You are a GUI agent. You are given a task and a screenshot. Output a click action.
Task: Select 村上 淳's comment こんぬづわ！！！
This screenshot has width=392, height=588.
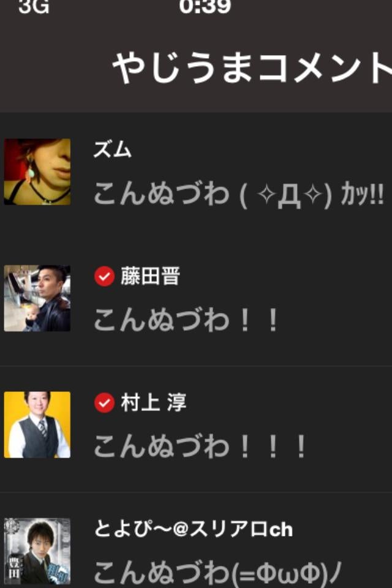(x=200, y=447)
